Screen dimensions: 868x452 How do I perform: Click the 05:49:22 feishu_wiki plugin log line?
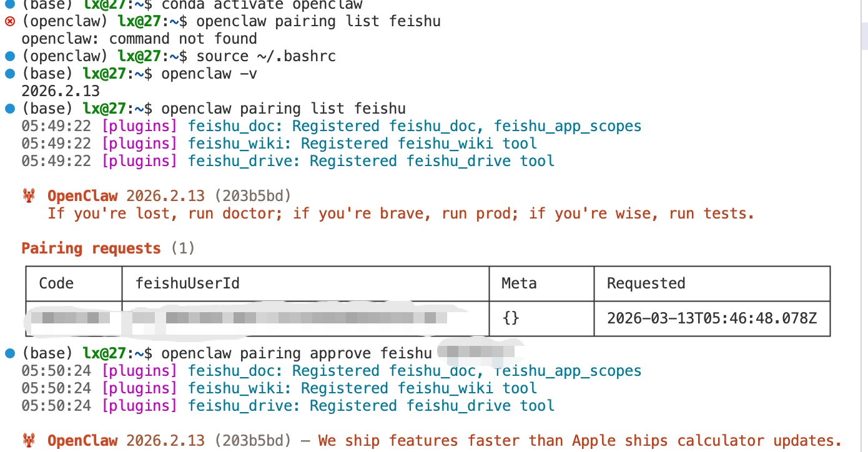point(279,144)
